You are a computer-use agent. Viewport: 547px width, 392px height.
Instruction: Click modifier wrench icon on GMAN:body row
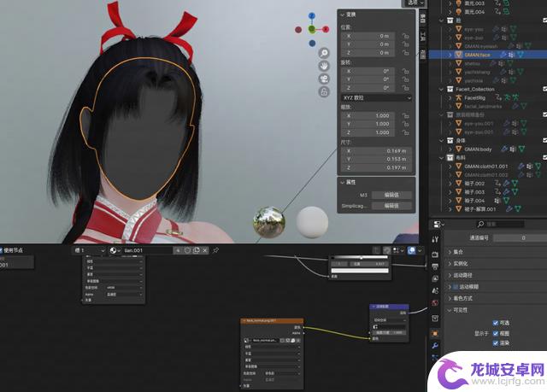coord(503,149)
